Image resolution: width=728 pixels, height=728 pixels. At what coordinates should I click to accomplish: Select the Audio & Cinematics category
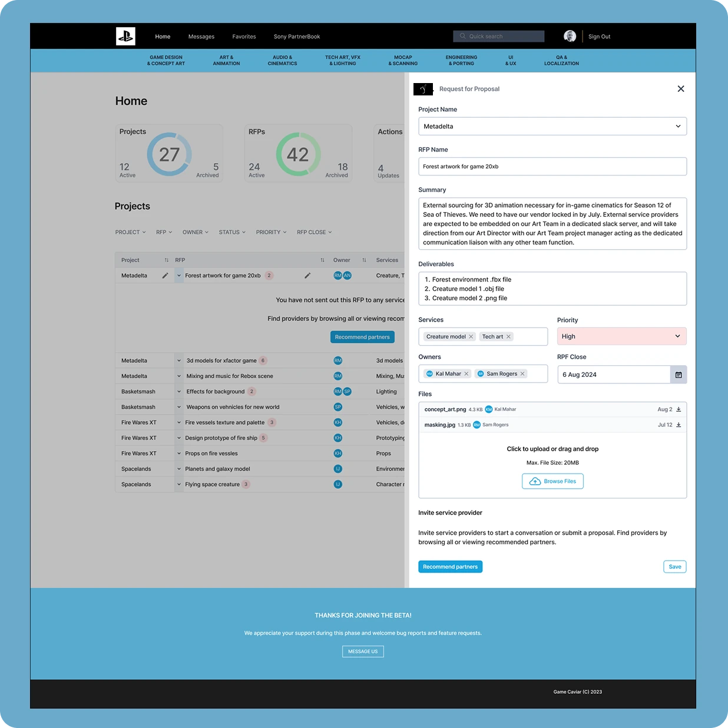(283, 61)
